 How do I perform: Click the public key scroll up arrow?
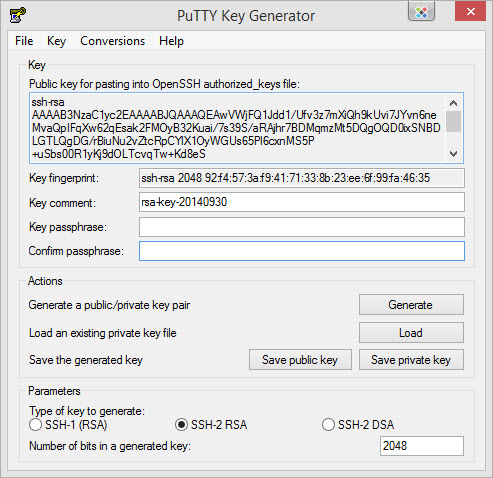453,103
